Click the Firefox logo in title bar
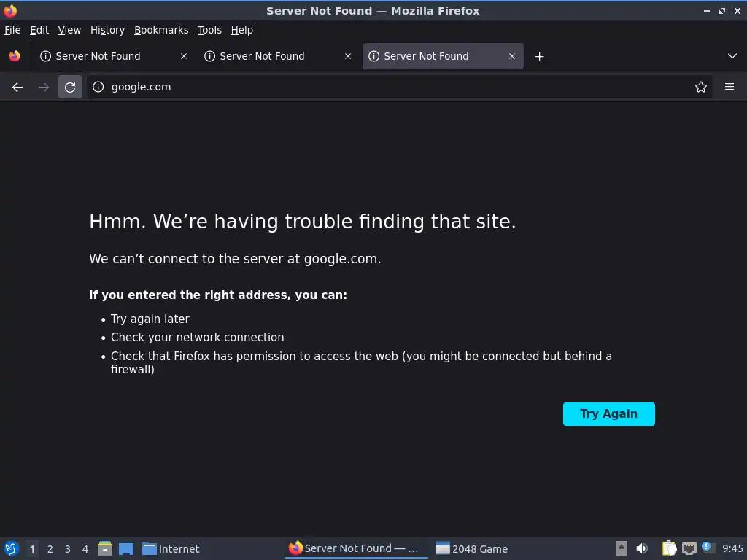This screenshot has width=747, height=560. coord(10,10)
